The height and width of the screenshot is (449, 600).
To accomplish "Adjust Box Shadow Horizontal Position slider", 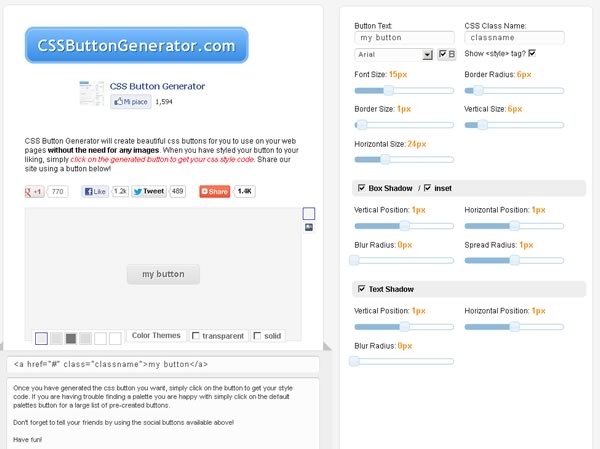I will coord(514,226).
